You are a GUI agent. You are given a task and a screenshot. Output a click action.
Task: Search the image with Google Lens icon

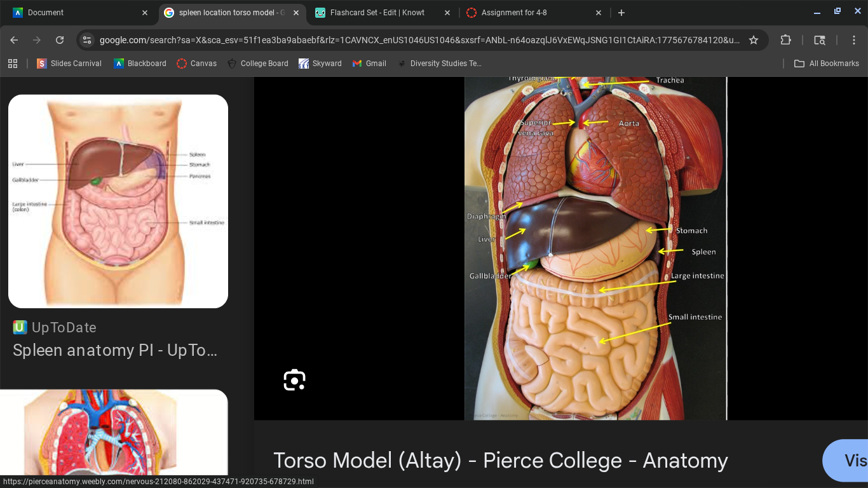[x=294, y=380]
